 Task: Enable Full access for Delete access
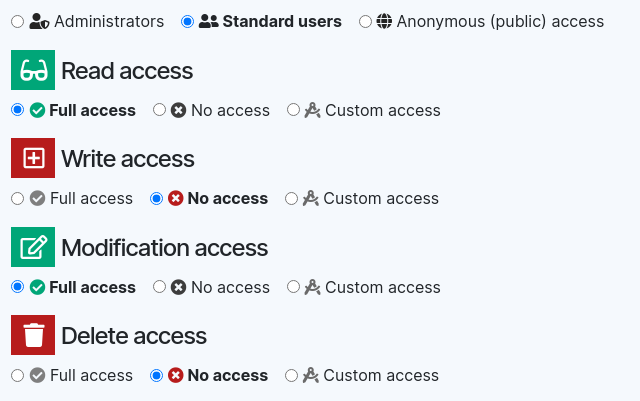click(17, 375)
